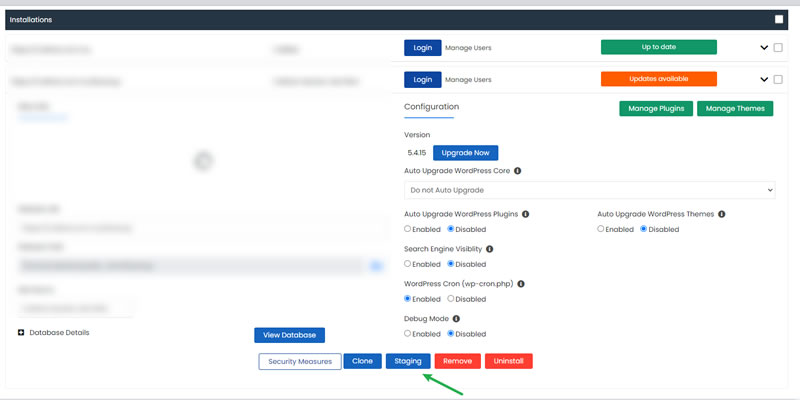Click the Clone button
Screen dimensions: 800x400
point(362,361)
